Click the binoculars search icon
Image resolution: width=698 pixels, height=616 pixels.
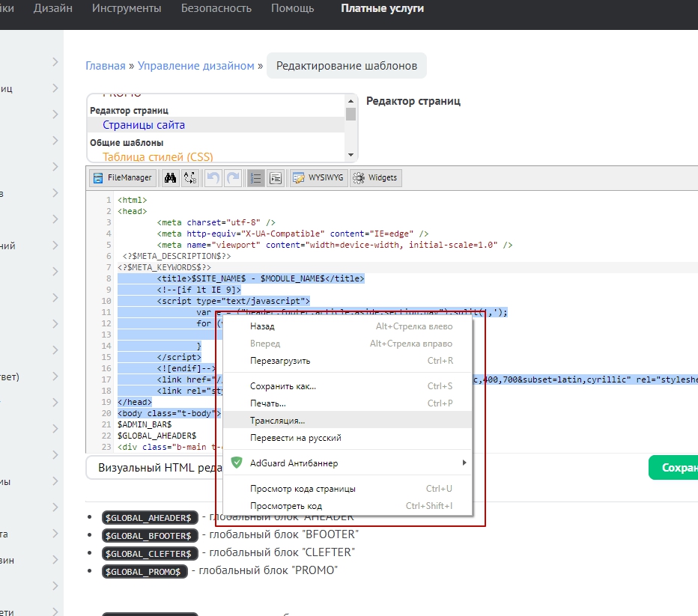point(169,178)
